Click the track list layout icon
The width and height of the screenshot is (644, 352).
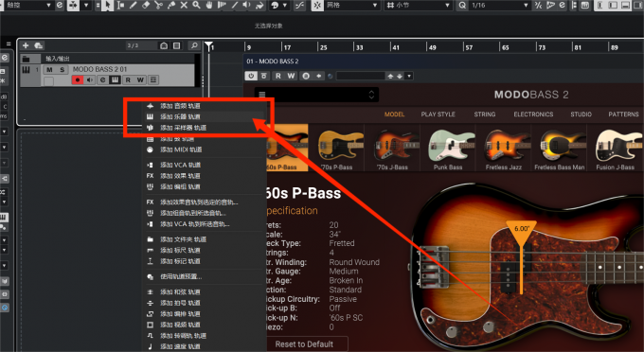176,45
